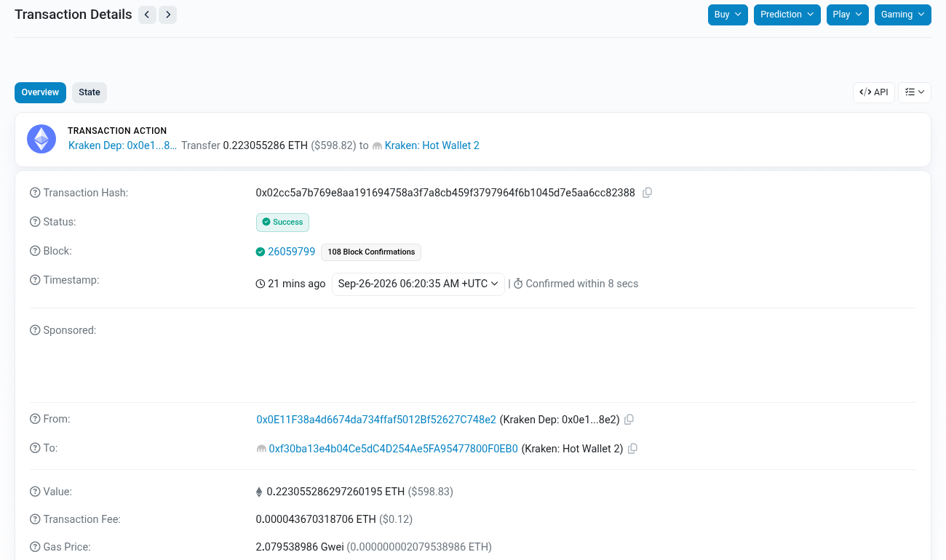
Task: Click the stopwatch icon by Confirmed within
Action: point(518,284)
